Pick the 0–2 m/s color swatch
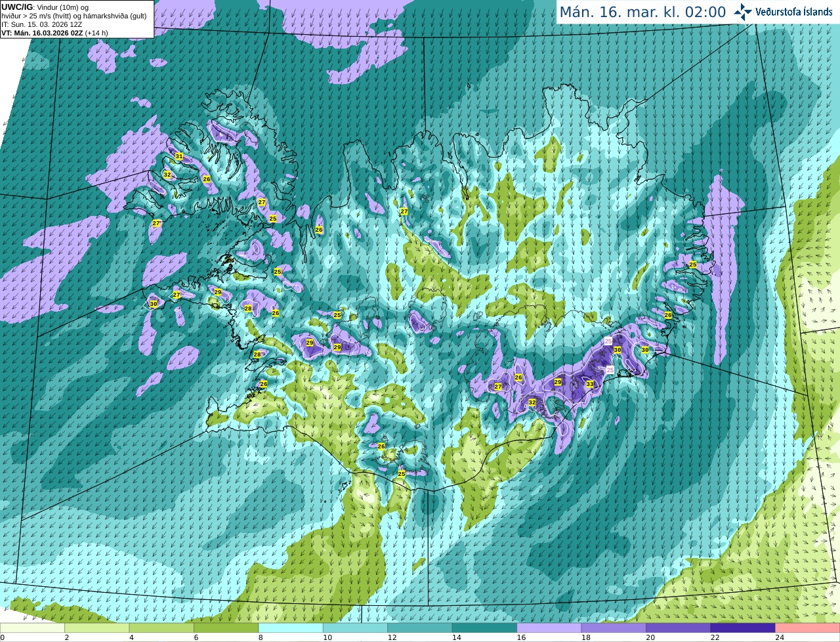This screenshot has height=642, width=840. coord(32,628)
